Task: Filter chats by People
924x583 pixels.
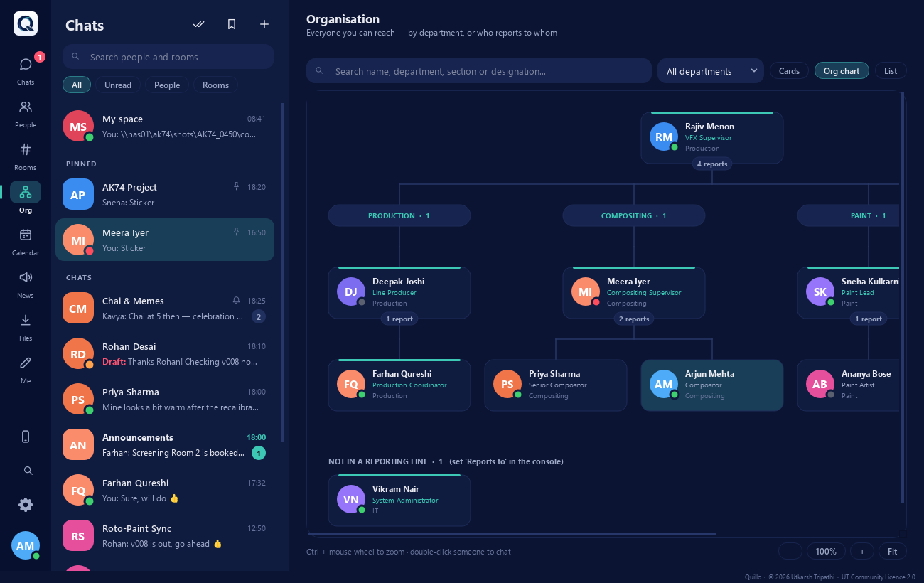Action: click(167, 85)
